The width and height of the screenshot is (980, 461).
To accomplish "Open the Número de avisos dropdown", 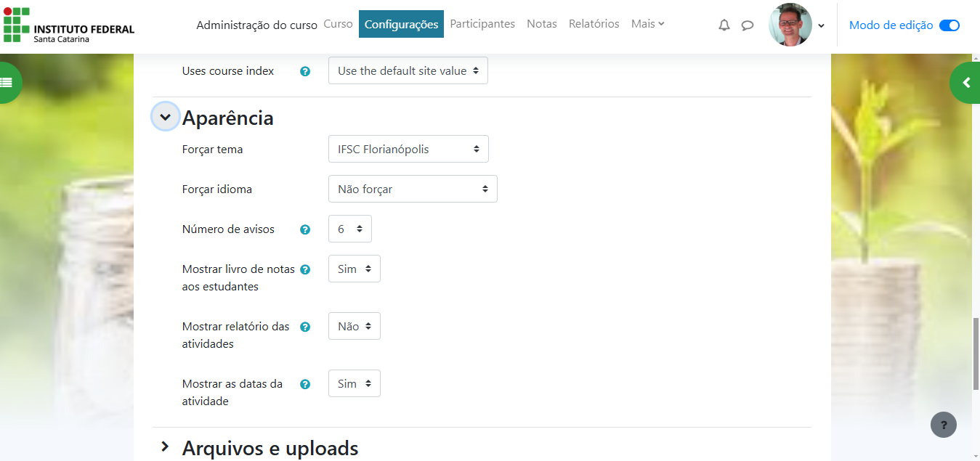I will pyautogui.click(x=349, y=229).
